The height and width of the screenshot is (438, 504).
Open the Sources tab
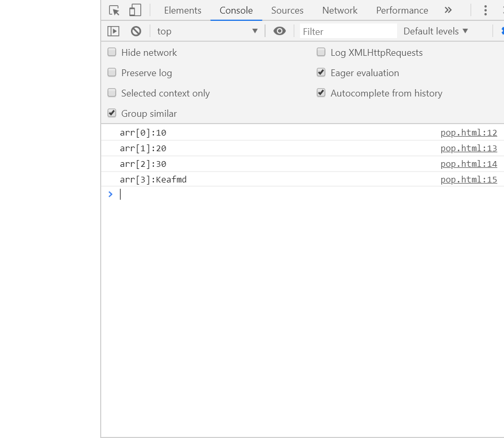pyautogui.click(x=287, y=10)
